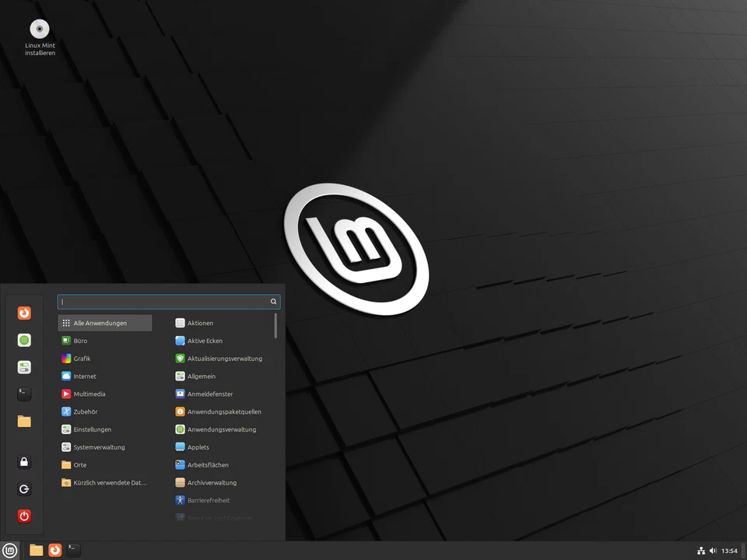Open System Settings from the menu sidebar
The image size is (747, 560).
[24, 367]
